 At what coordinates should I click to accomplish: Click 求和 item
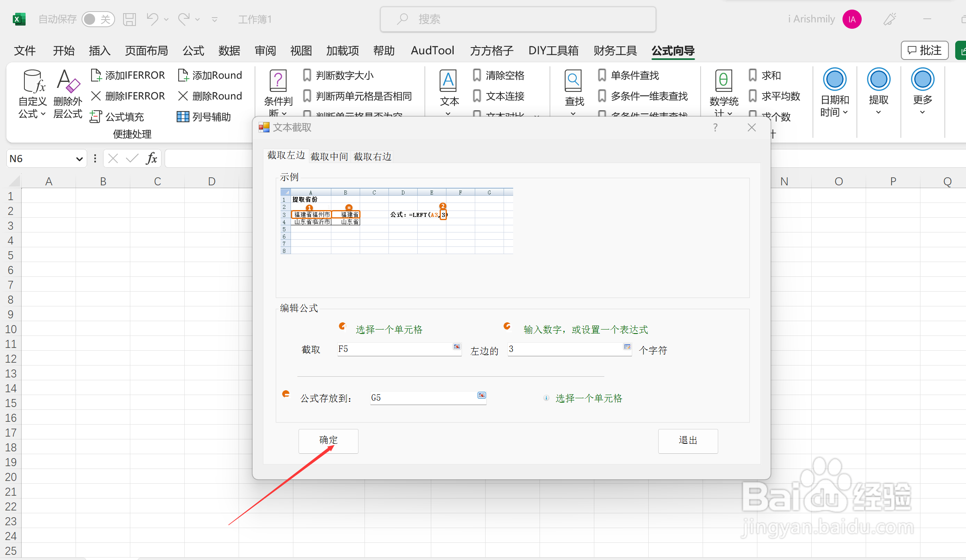pos(765,75)
